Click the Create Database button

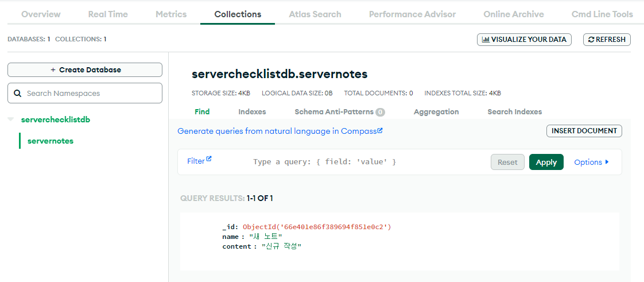(x=85, y=70)
